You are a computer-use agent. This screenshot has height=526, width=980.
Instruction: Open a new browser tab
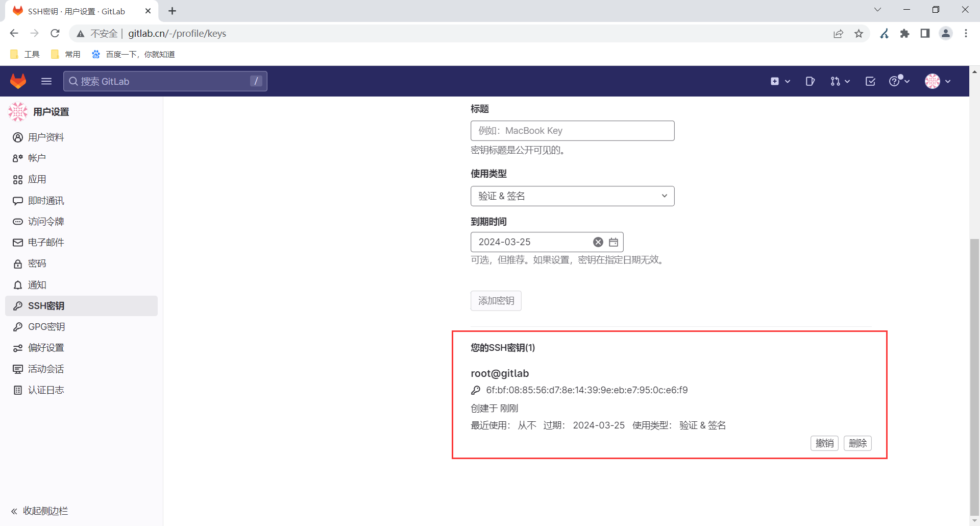(x=173, y=11)
